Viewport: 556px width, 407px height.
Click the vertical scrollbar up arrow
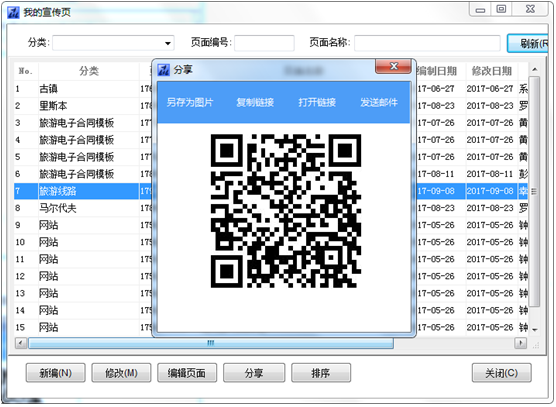point(534,69)
